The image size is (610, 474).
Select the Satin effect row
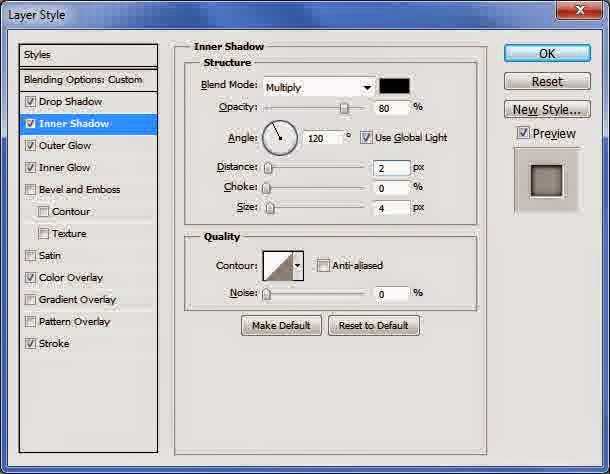[88, 256]
